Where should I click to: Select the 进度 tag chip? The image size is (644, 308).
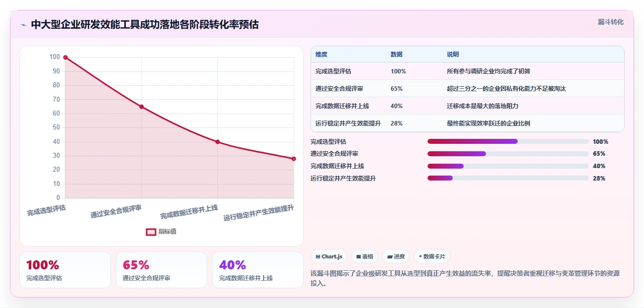tap(396, 256)
